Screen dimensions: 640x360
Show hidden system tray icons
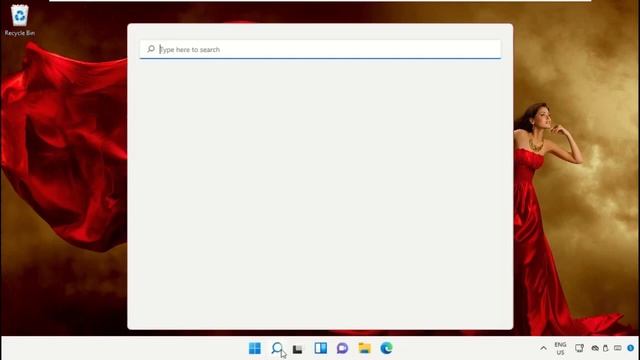click(543, 349)
